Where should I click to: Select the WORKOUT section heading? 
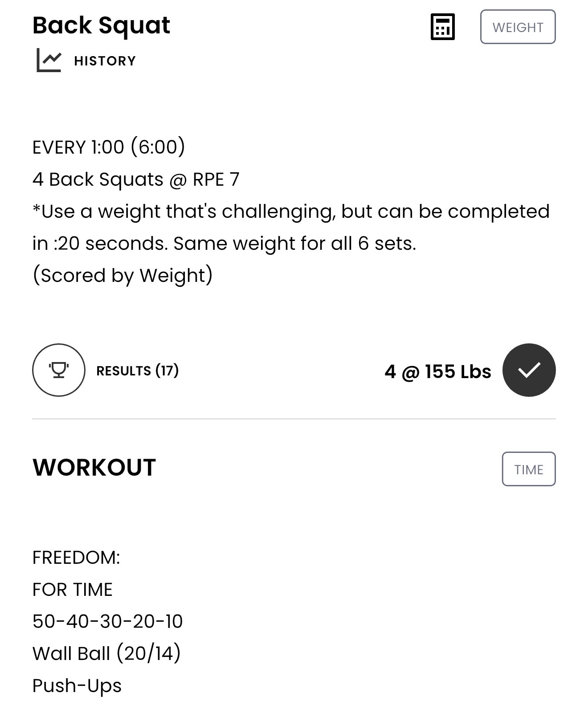coord(94,468)
